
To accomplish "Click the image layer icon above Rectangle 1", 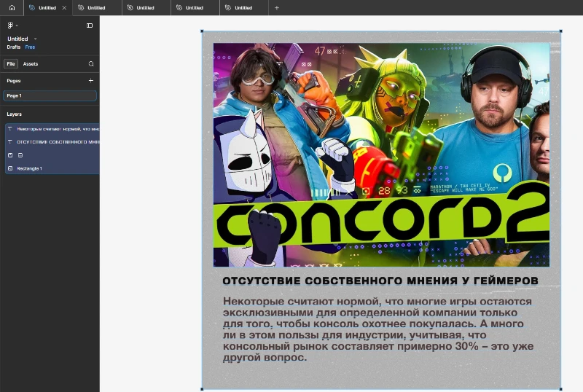I will [x=10, y=155].
